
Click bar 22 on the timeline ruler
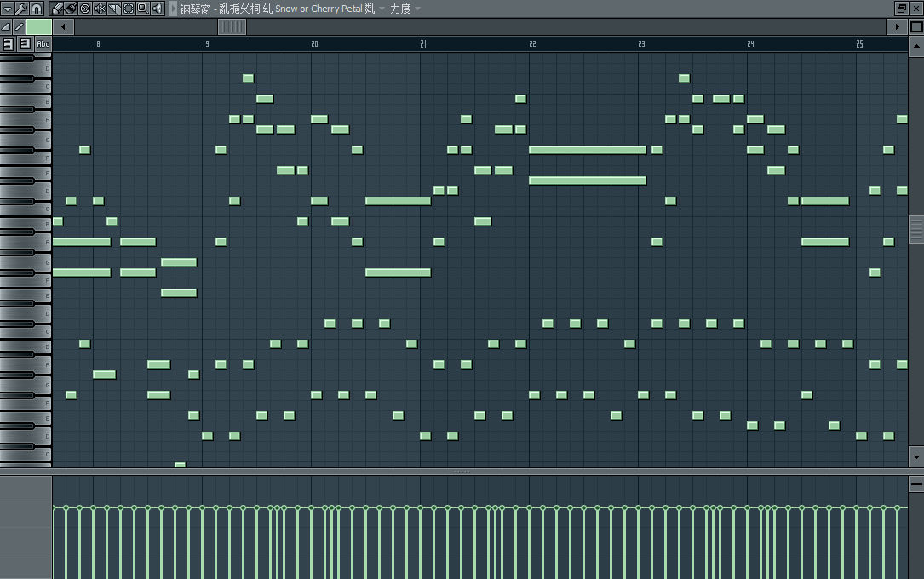[533, 44]
